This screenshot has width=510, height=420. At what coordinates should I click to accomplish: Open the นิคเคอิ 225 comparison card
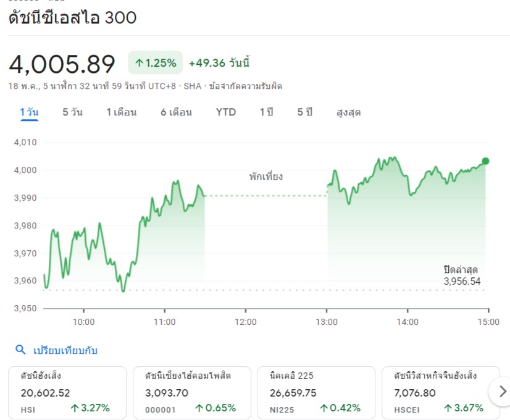tap(316, 392)
